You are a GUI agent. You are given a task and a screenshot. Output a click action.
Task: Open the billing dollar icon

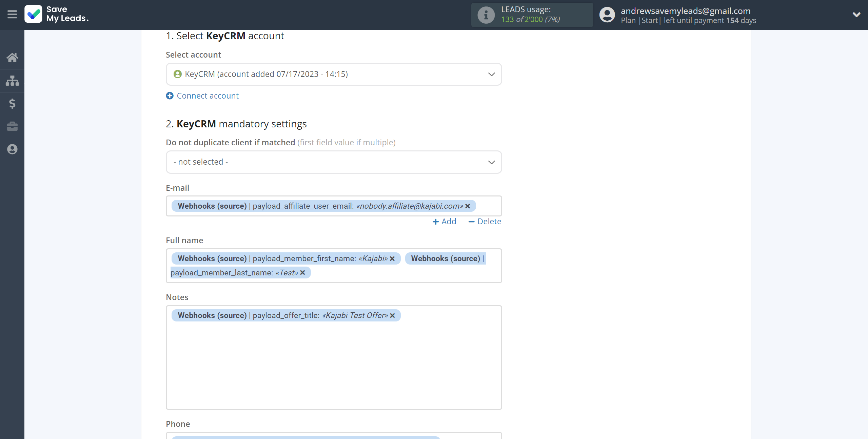point(12,103)
